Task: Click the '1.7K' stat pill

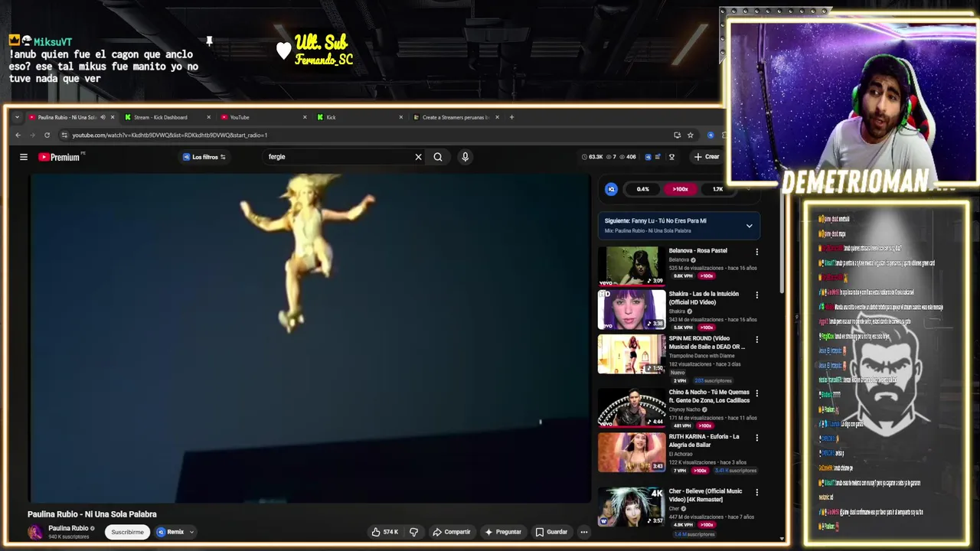Action: [x=717, y=189]
